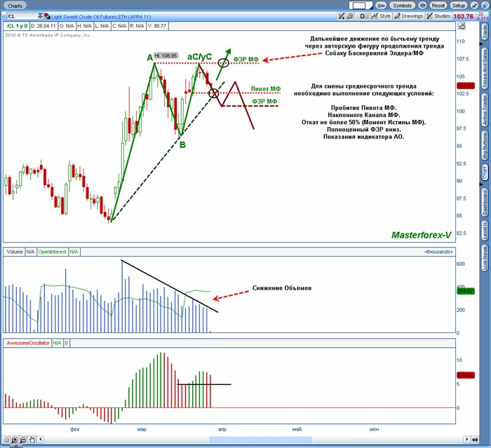Click the Light Sweet Crude Oil Futures title link
This screenshot has height=448, width=491.
[101, 17]
